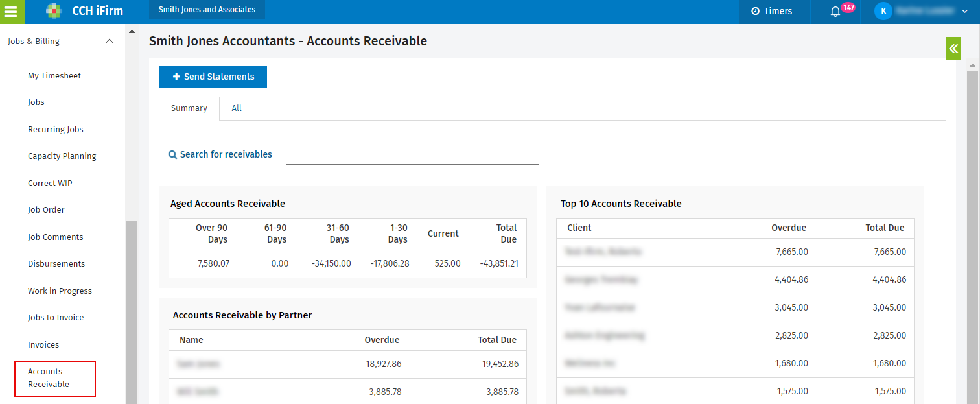Open Job Order page
Screen dimensions: 980x404
tap(46, 210)
